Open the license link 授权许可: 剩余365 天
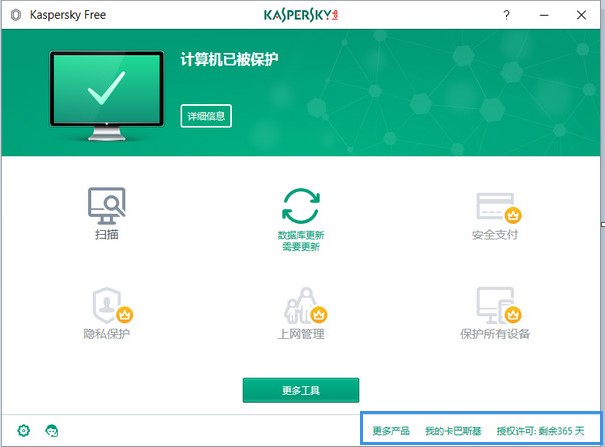605x447 pixels. coord(540,431)
